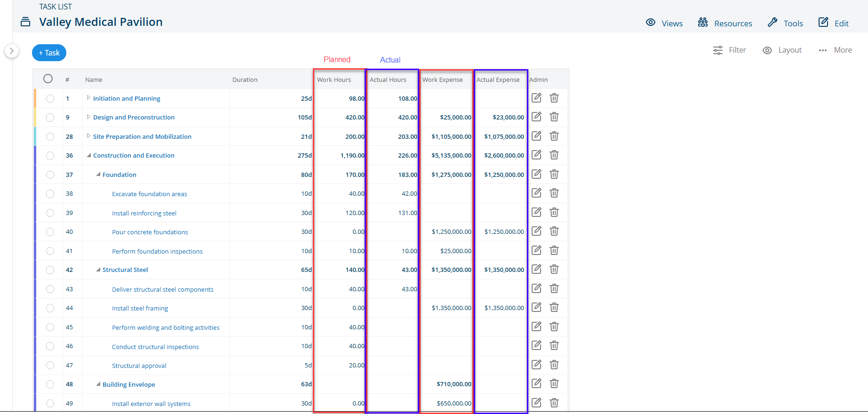
Task: Select row 37 Foundation circle
Action: pos(50,175)
